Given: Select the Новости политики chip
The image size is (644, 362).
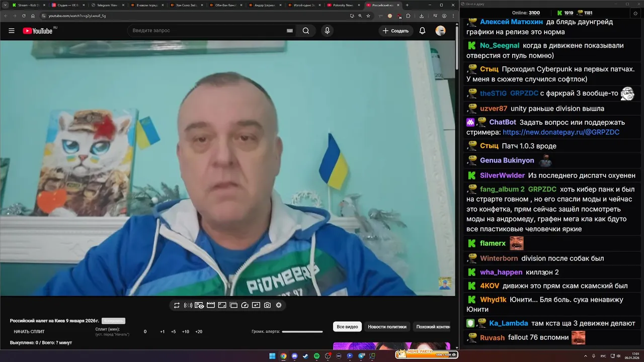Looking at the screenshot, I should (387, 327).
